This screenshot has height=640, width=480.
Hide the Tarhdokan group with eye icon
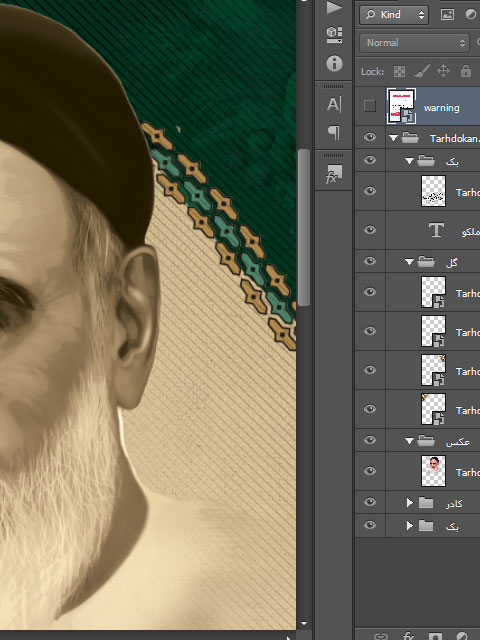(370, 137)
